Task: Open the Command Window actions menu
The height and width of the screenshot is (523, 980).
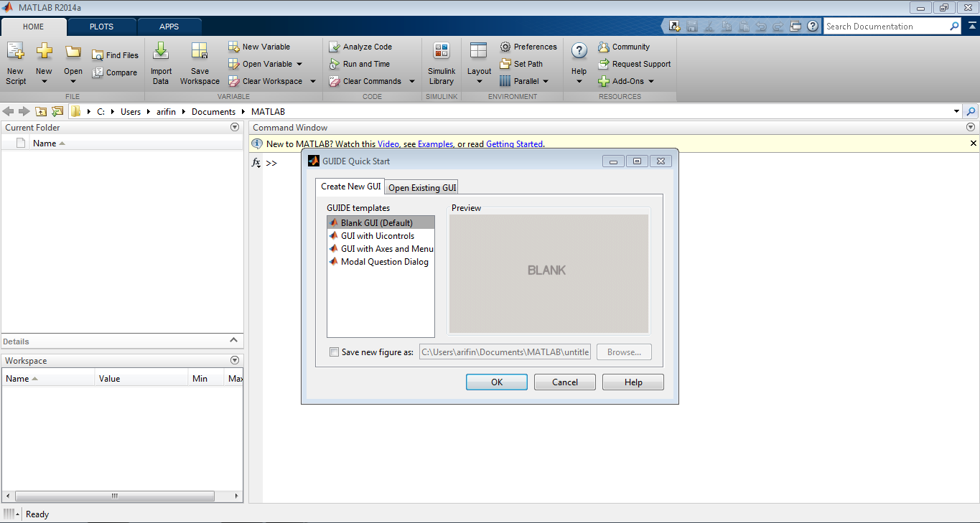Action: pyautogui.click(x=971, y=127)
